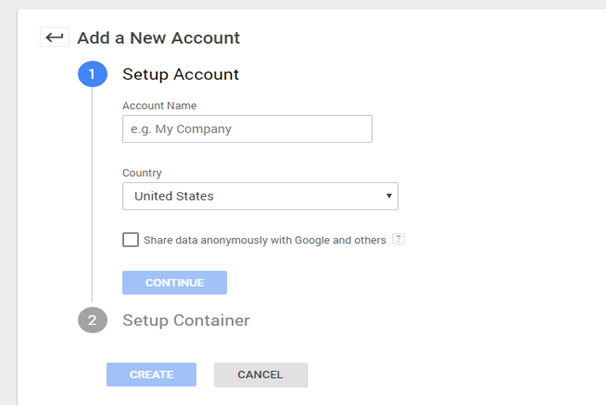Select the 'United States' value text

pyautogui.click(x=174, y=196)
